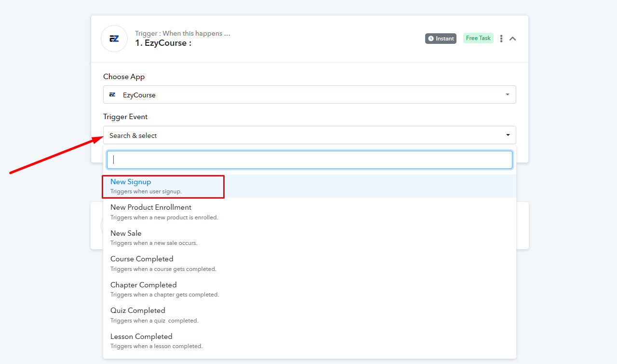Click the 'Trigger : When this happens ...' text
The image size is (617, 364).
[182, 33]
